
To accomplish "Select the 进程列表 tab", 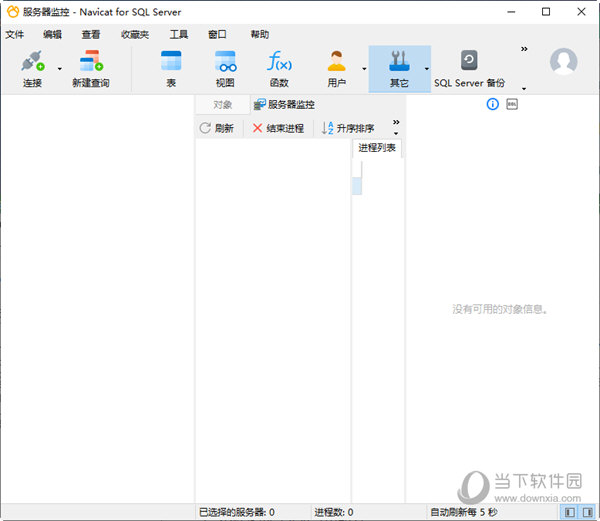I will 377,148.
